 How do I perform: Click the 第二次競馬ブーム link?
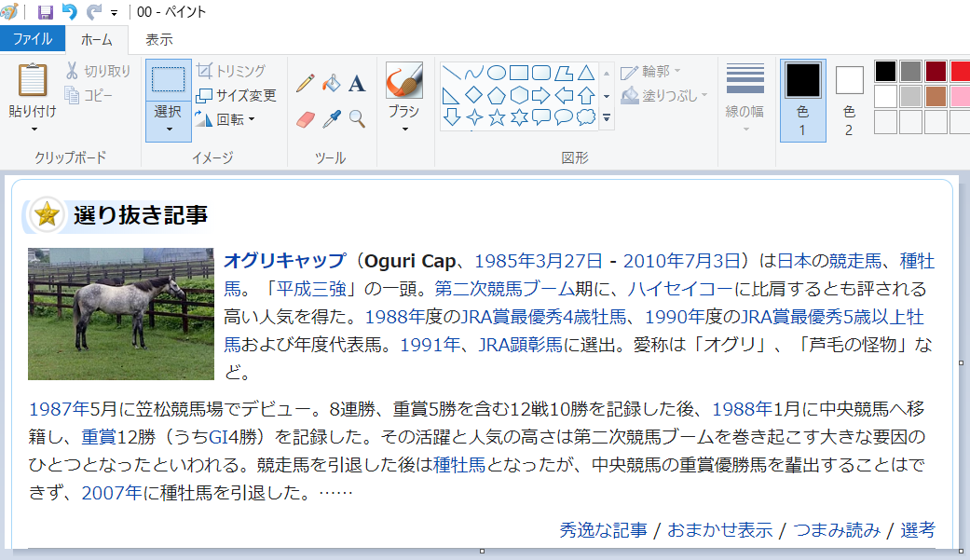[504, 288]
